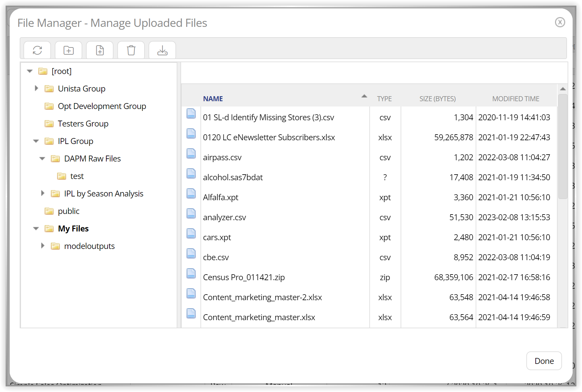The height and width of the screenshot is (392, 582).
Task: Click the file icon beside Census Pro_011421.zip
Action: [x=191, y=274]
